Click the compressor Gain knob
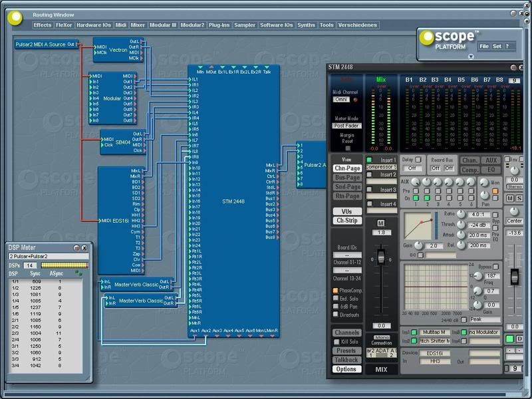 [419, 245]
